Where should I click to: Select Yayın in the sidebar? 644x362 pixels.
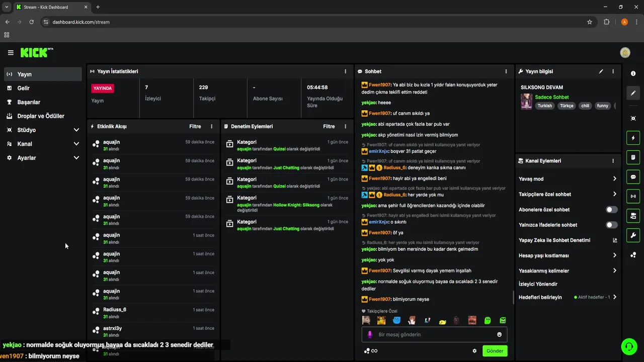pyautogui.click(x=43, y=74)
